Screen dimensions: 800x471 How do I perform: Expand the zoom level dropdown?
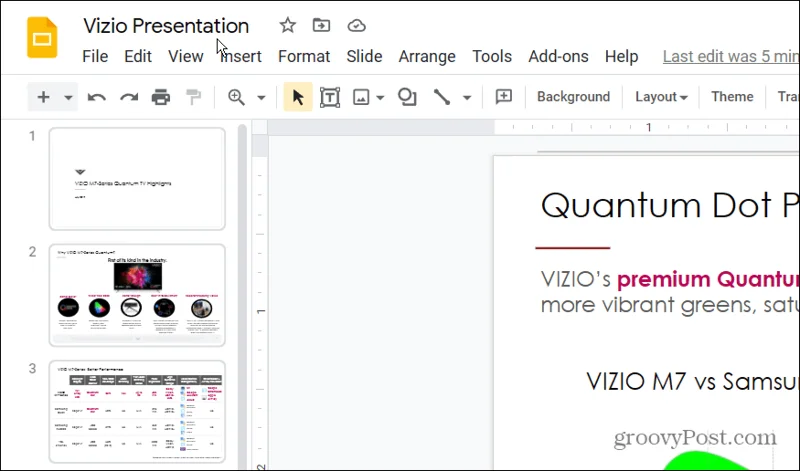261,97
